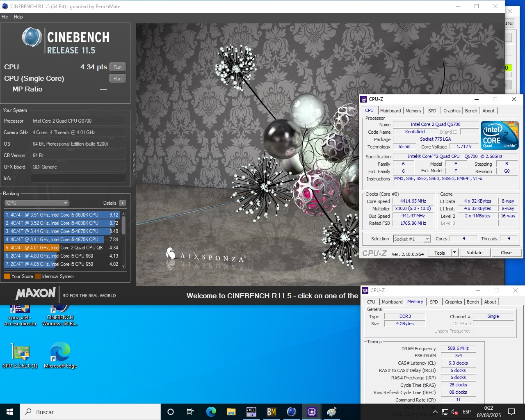This screenshot has width=525, height=420.
Task: Open Task View on the taskbar
Action: [x=190, y=412]
